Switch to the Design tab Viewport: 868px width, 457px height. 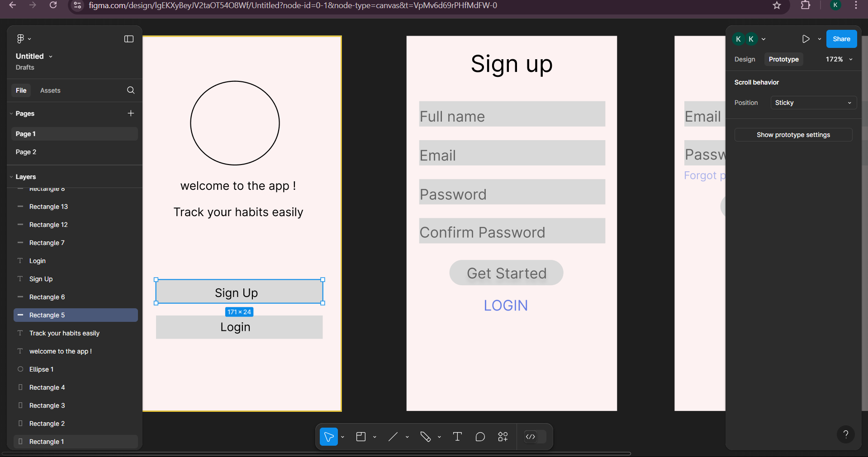tap(745, 59)
